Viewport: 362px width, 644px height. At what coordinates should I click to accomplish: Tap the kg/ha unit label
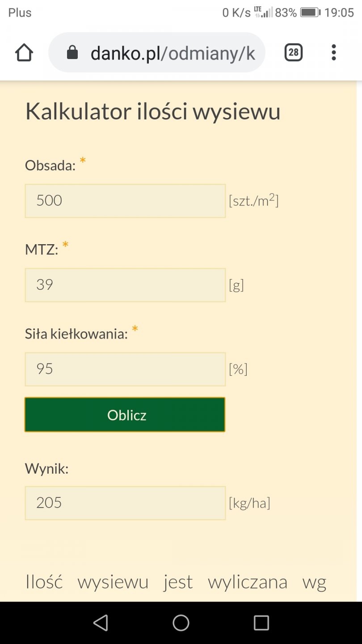tap(249, 504)
